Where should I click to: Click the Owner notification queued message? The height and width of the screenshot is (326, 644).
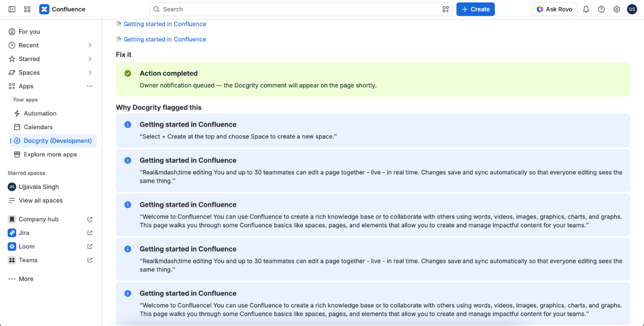(258, 86)
